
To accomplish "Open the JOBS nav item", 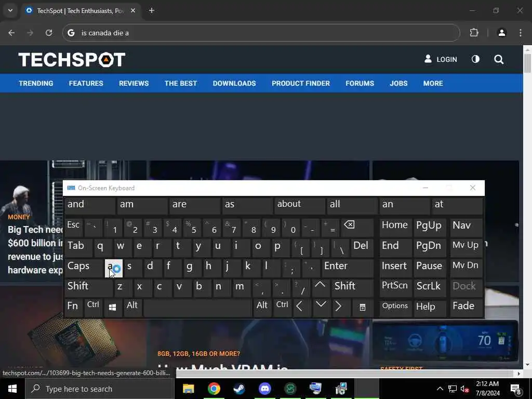I will coord(398,84).
